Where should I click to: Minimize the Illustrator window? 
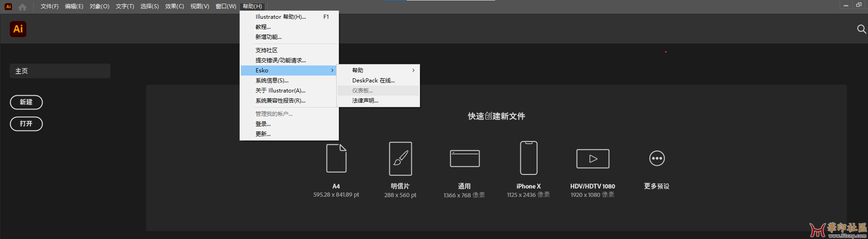pyautogui.click(x=846, y=5)
